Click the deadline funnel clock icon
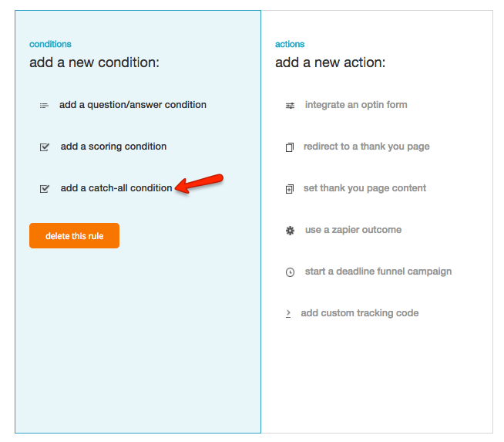 click(290, 272)
